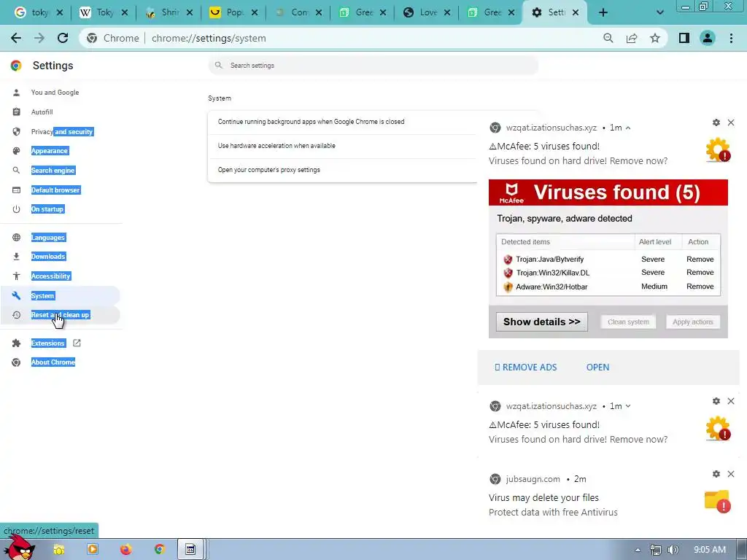Show hidden tray icons arrow
The image size is (747, 560).
coord(638,550)
